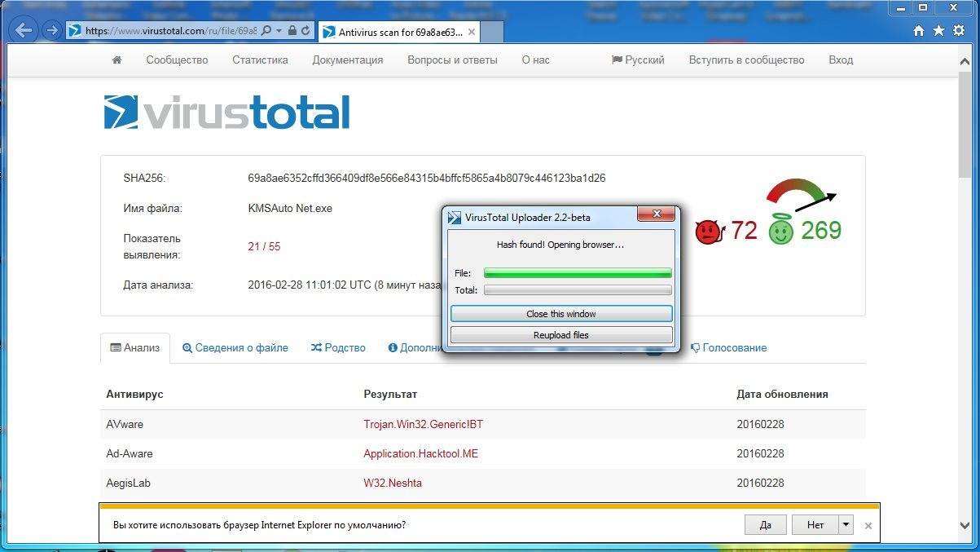Open the Вопросы и ответы menu item
The image size is (980, 552).
coord(452,60)
